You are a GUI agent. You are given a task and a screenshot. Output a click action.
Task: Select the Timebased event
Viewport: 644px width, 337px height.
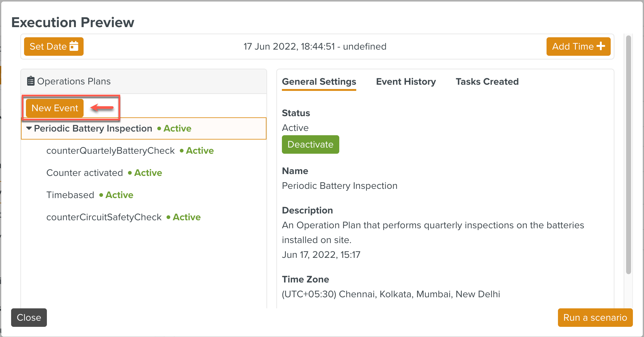(x=70, y=195)
